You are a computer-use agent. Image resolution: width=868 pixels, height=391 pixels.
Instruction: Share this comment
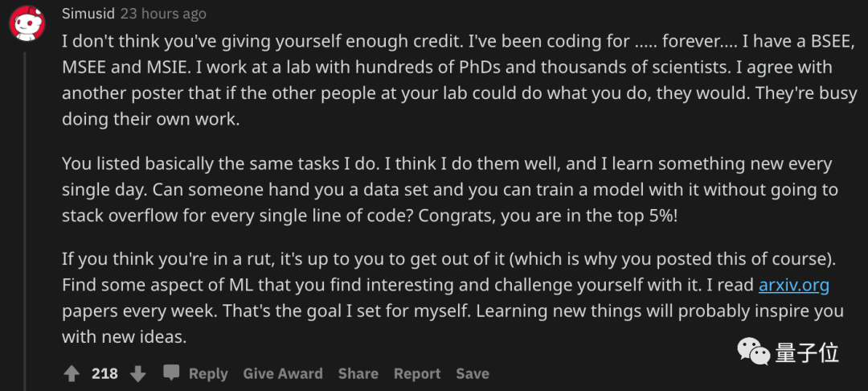click(x=358, y=374)
